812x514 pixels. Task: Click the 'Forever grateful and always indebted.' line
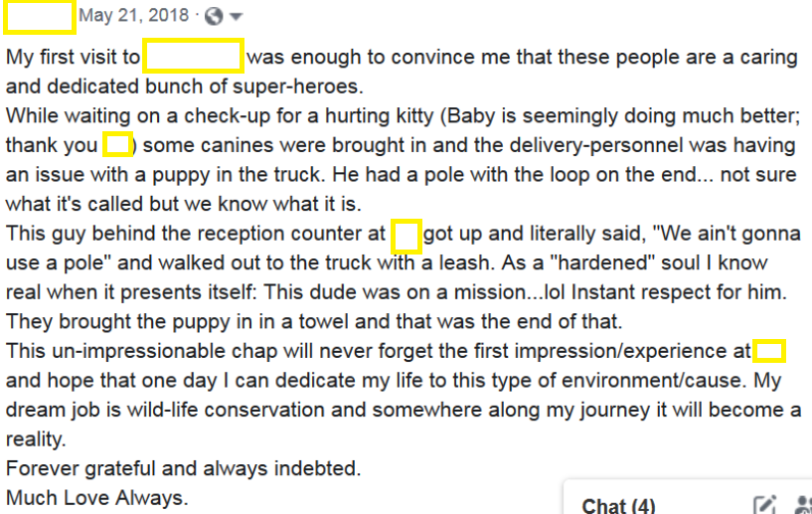(x=183, y=468)
